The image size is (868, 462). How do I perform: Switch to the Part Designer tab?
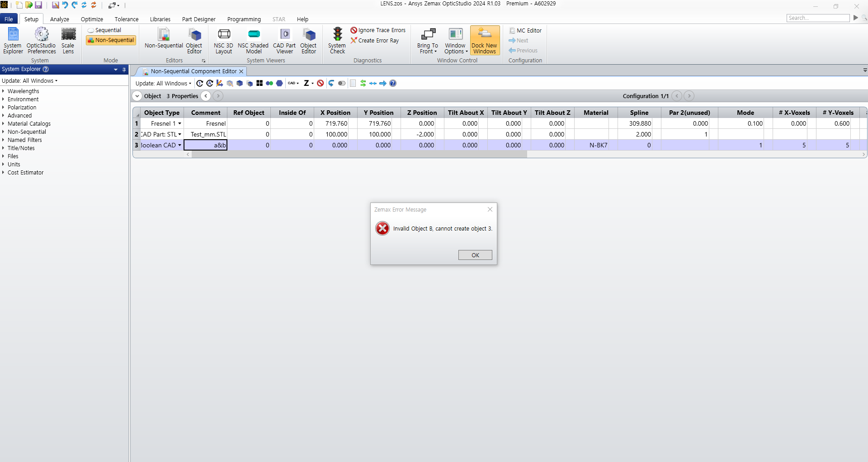point(199,19)
